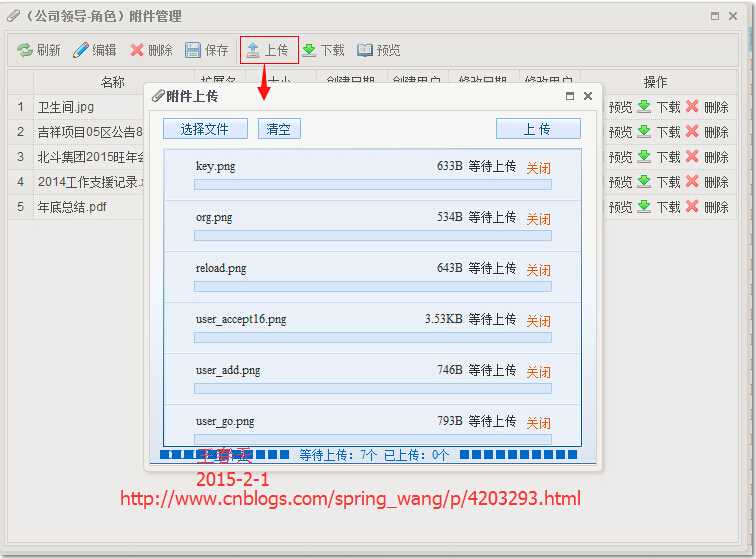756x559 pixels.
Task: Download row 1 卫生间.jpg via green arrow
Action: 644,107
